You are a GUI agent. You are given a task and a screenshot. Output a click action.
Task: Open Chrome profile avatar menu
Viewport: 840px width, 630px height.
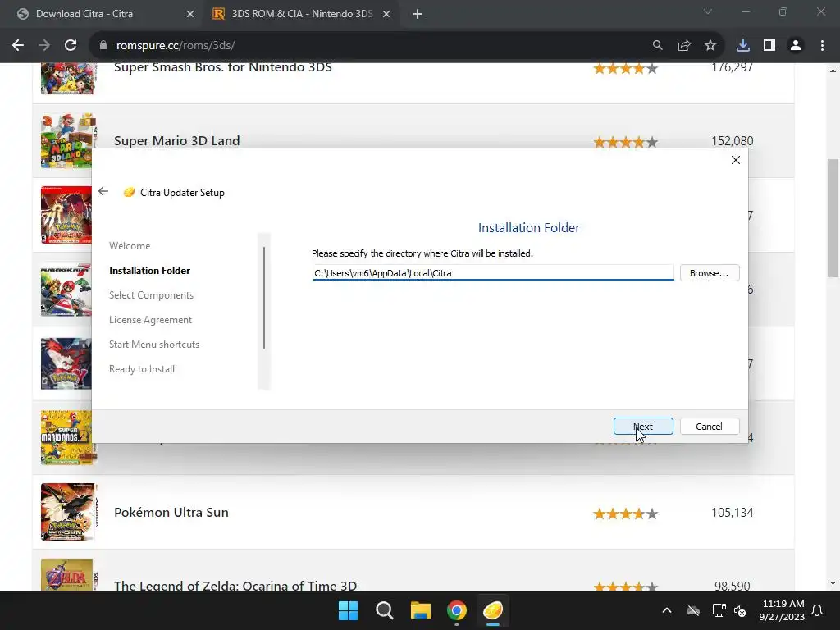[796, 46]
